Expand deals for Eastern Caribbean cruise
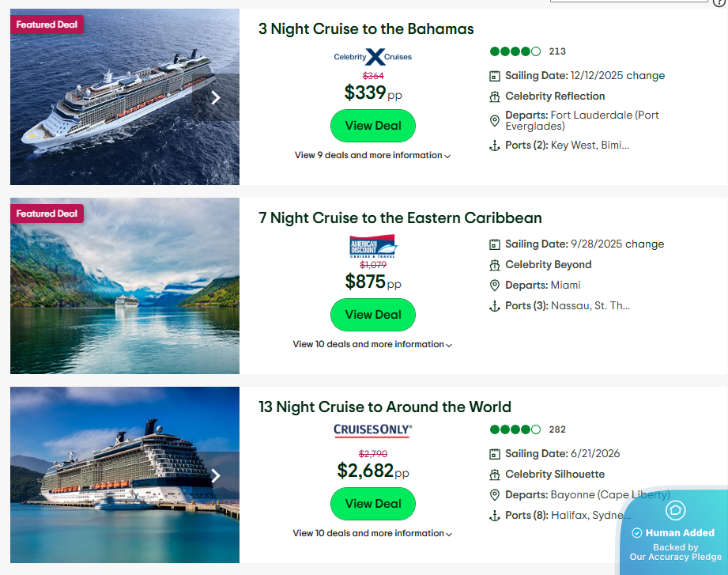The width and height of the screenshot is (728, 575). point(372,344)
